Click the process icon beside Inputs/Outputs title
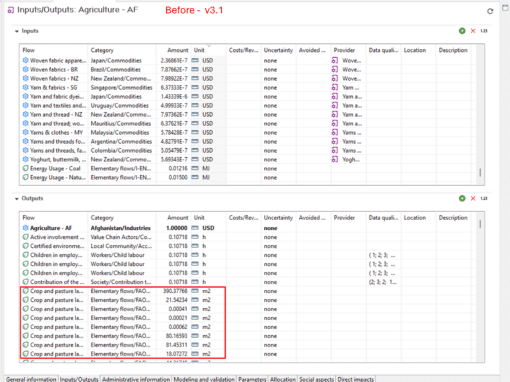510x382 pixels. pos(11,10)
